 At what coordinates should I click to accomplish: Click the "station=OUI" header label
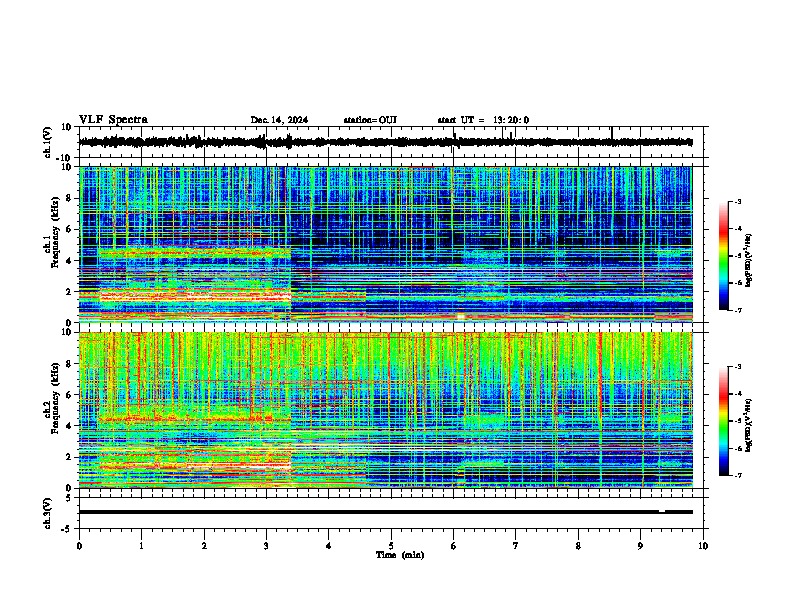pyautogui.click(x=370, y=120)
